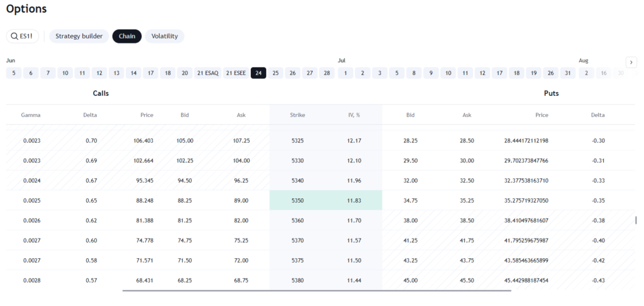Select the July 1 expiration
This screenshot has width=644, height=306.
346,73
